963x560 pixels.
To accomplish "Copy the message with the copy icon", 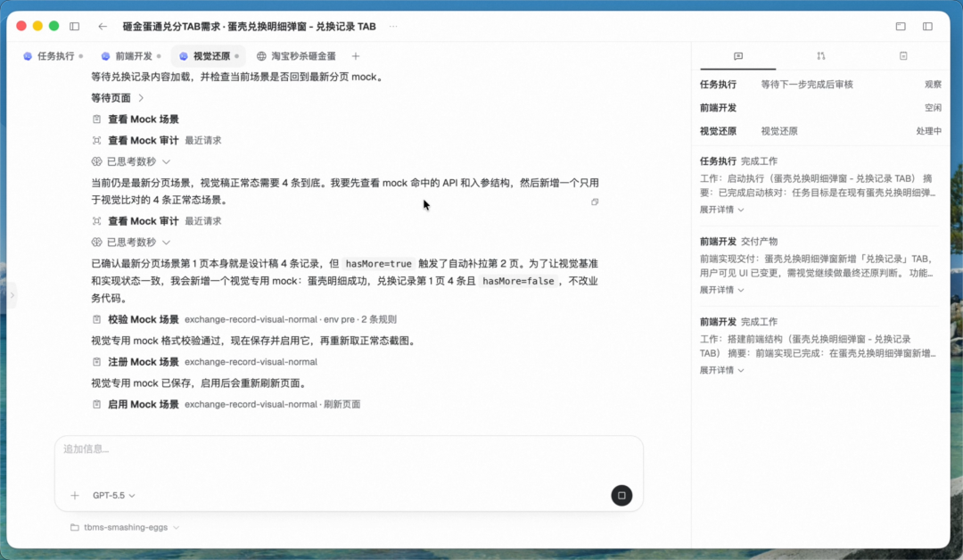I will 595,202.
